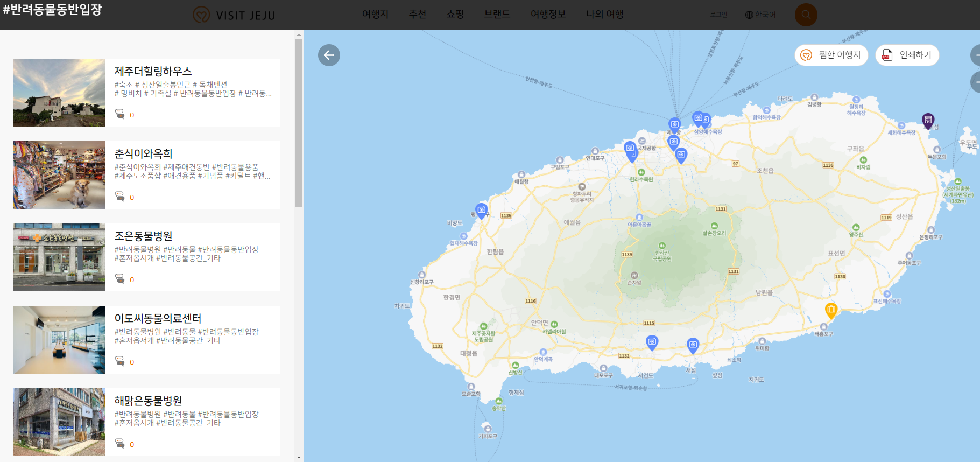
Task: Click the 찜한 여행지 button
Action: click(831, 55)
